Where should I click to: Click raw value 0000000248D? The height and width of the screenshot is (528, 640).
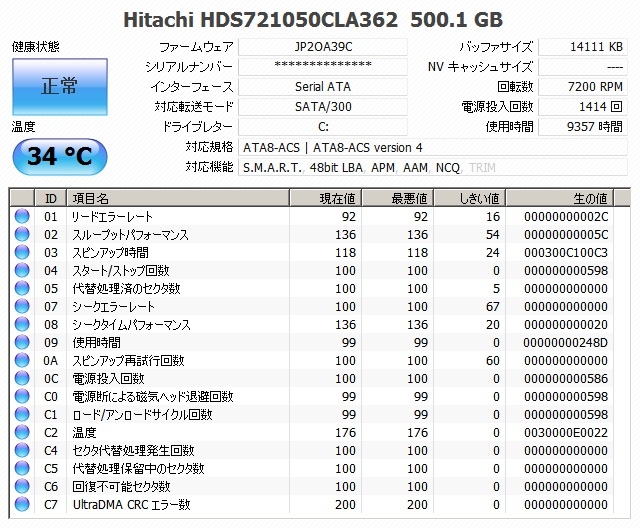pos(566,342)
